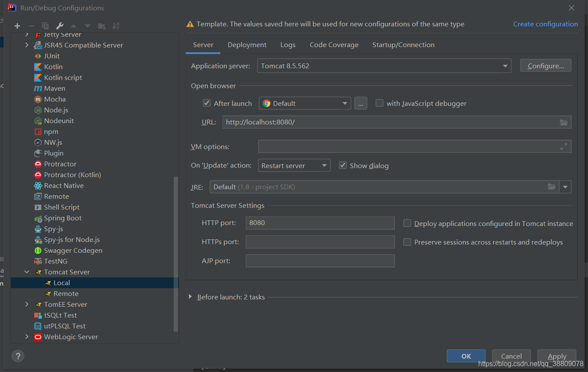Switch to the Server tab

click(x=203, y=45)
